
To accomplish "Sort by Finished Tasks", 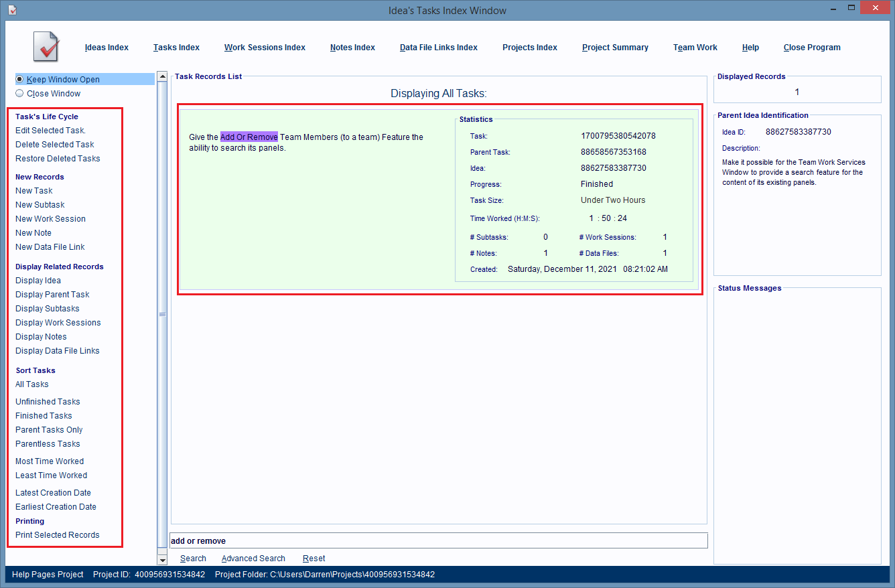I will pyautogui.click(x=44, y=416).
